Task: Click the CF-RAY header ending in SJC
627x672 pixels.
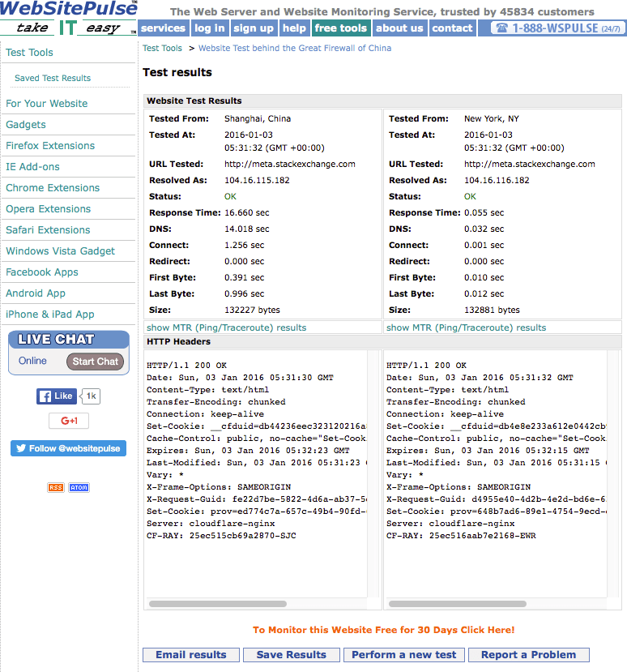Action: coord(221,536)
